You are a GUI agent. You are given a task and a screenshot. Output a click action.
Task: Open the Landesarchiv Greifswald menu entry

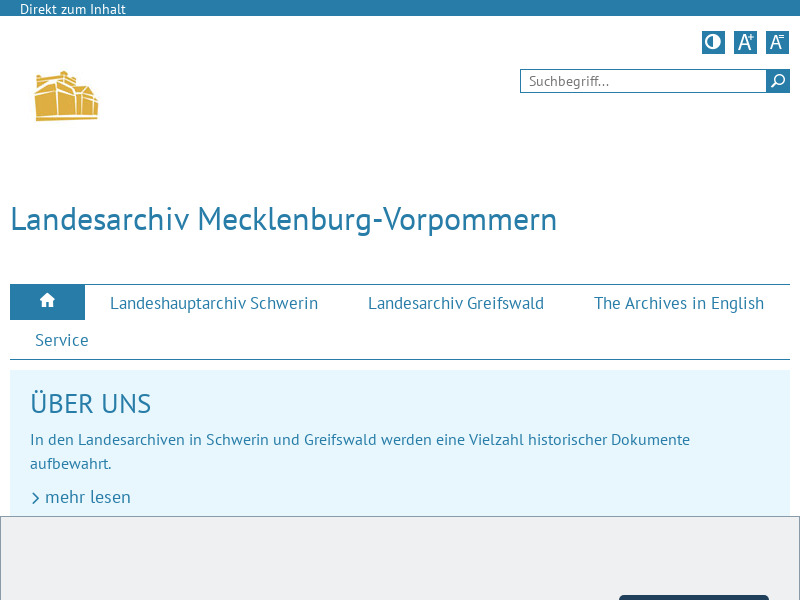click(456, 303)
